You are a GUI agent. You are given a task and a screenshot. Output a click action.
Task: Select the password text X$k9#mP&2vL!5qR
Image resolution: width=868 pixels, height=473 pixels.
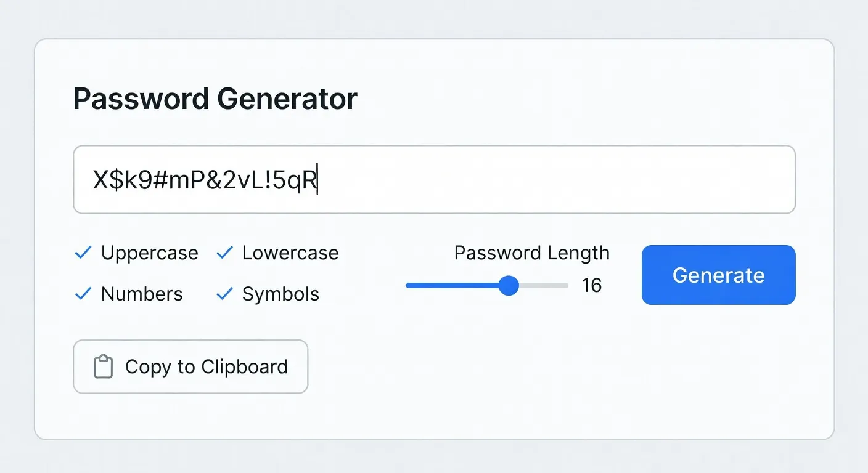click(205, 179)
